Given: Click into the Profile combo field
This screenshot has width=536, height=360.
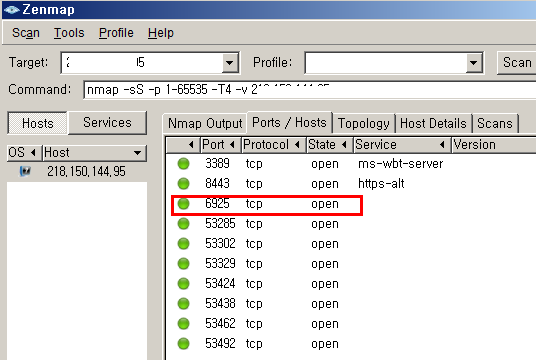Looking at the screenshot, I should click(x=386, y=63).
